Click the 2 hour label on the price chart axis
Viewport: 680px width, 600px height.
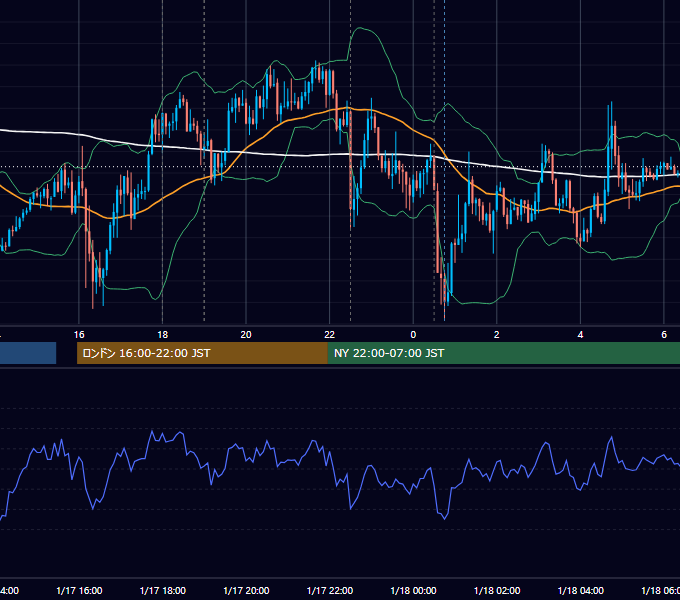[497, 335]
